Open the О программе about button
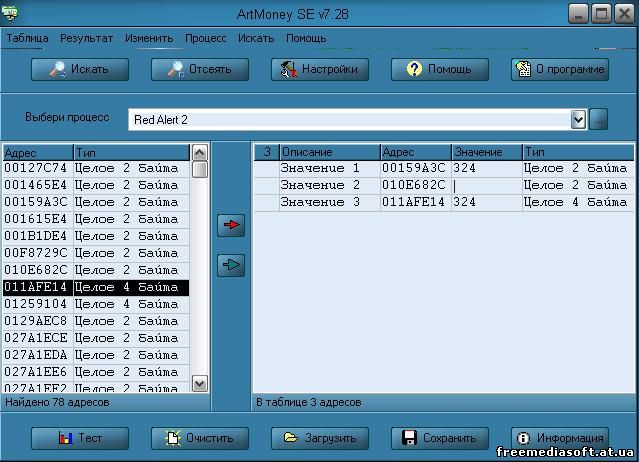Screen dimensions: 639x462 pyautogui.click(x=560, y=69)
